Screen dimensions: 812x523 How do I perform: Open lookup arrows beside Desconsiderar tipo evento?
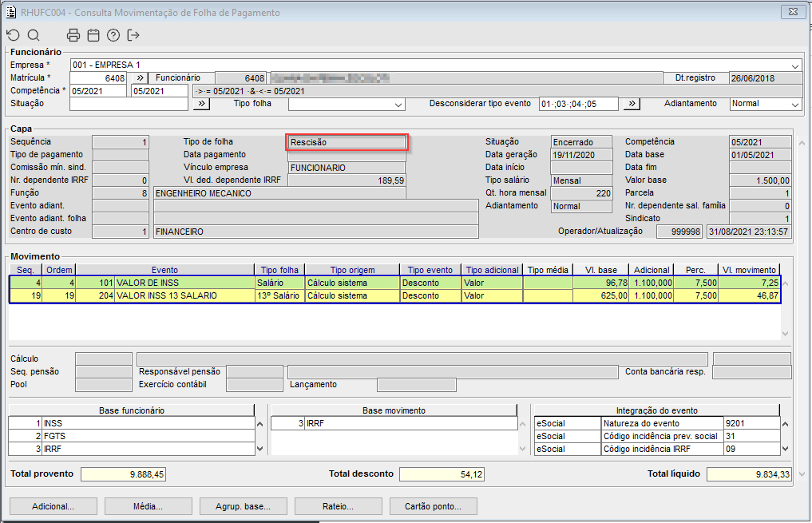click(x=631, y=104)
